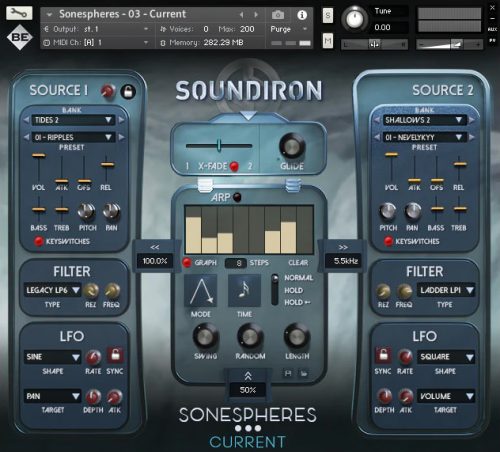This screenshot has width=500, height=452.
Task: Mute the instrument with M button
Action: [328, 41]
